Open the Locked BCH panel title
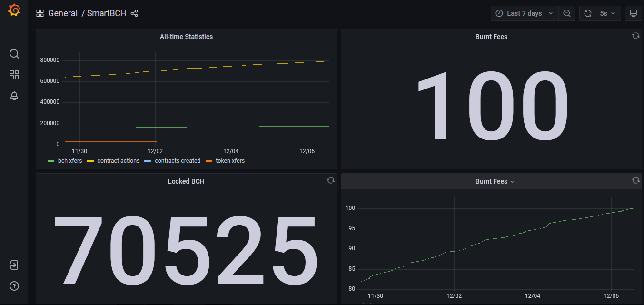Image resolution: width=644 pixels, height=305 pixels. tap(186, 181)
